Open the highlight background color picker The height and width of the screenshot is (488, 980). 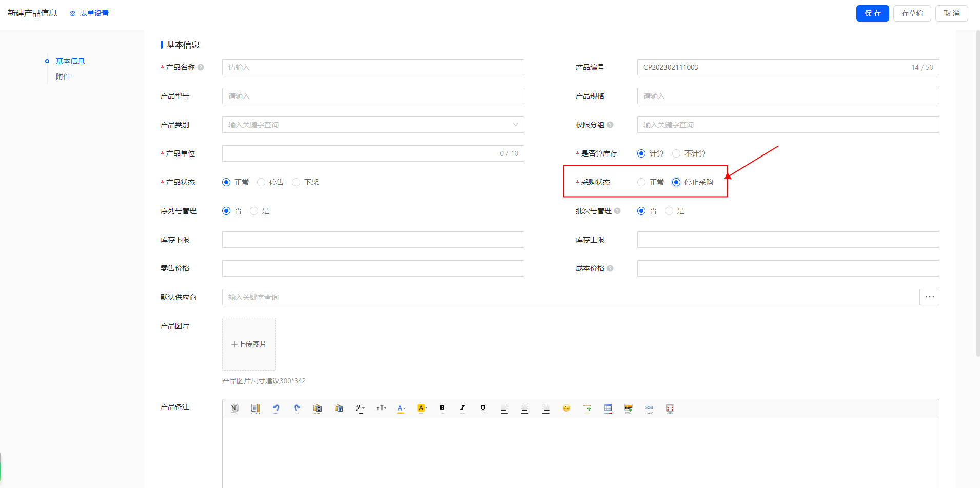tap(422, 408)
